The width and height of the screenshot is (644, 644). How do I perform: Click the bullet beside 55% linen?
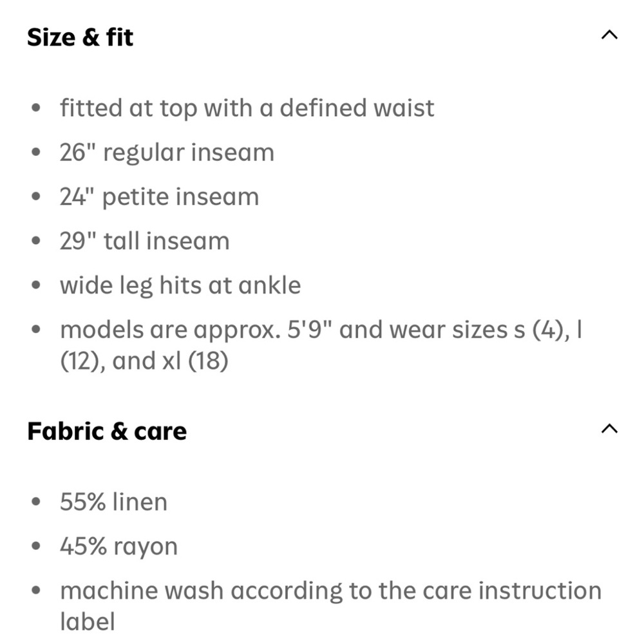pyautogui.click(x=38, y=502)
